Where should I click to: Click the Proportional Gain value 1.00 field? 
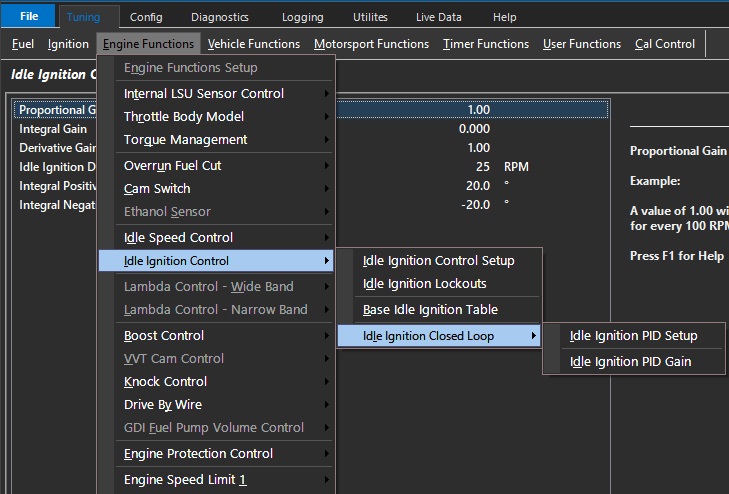(478, 110)
